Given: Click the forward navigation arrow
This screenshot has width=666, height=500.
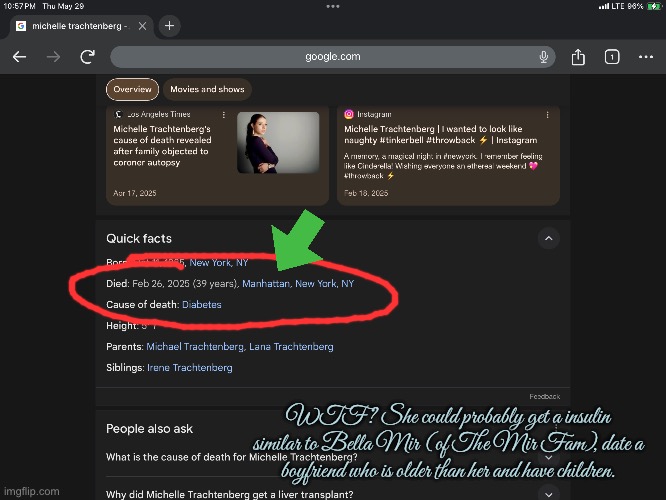Looking at the screenshot, I should tap(54, 56).
